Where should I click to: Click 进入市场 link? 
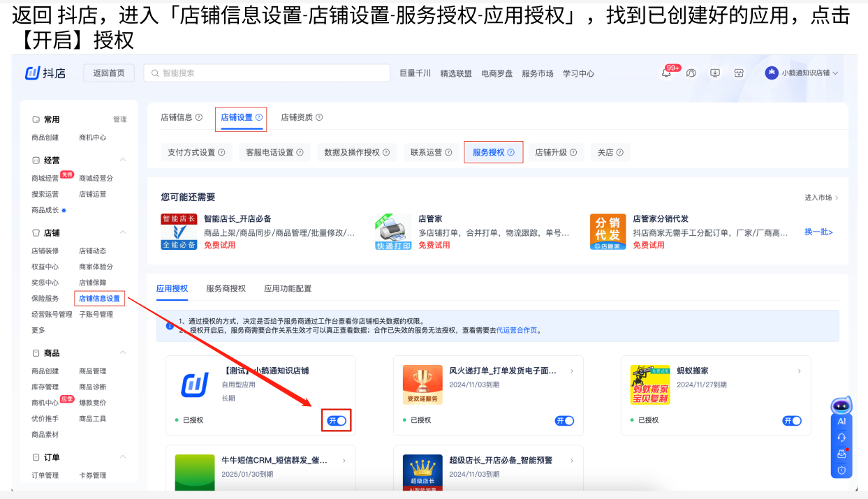821,198
